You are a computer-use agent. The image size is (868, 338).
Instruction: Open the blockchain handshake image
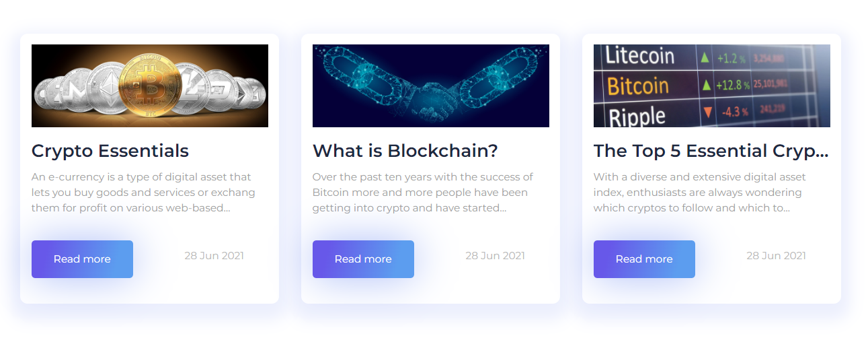point(431,86)
